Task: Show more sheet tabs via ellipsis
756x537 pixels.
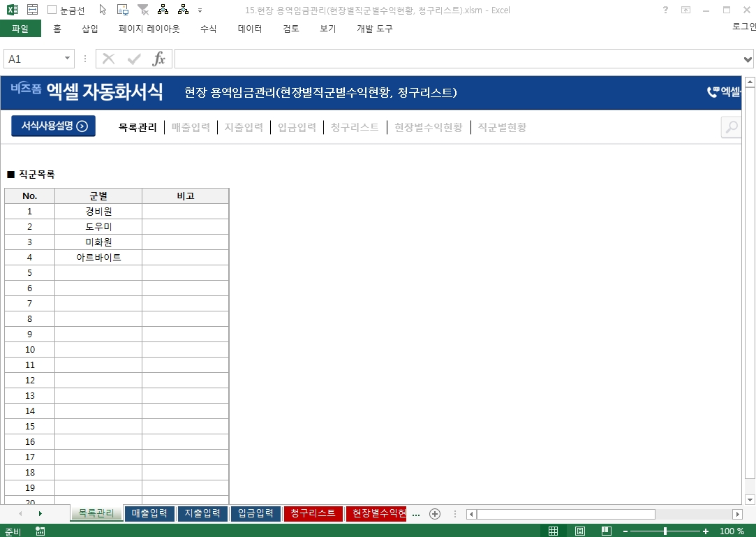Action: tap(416, 515)
